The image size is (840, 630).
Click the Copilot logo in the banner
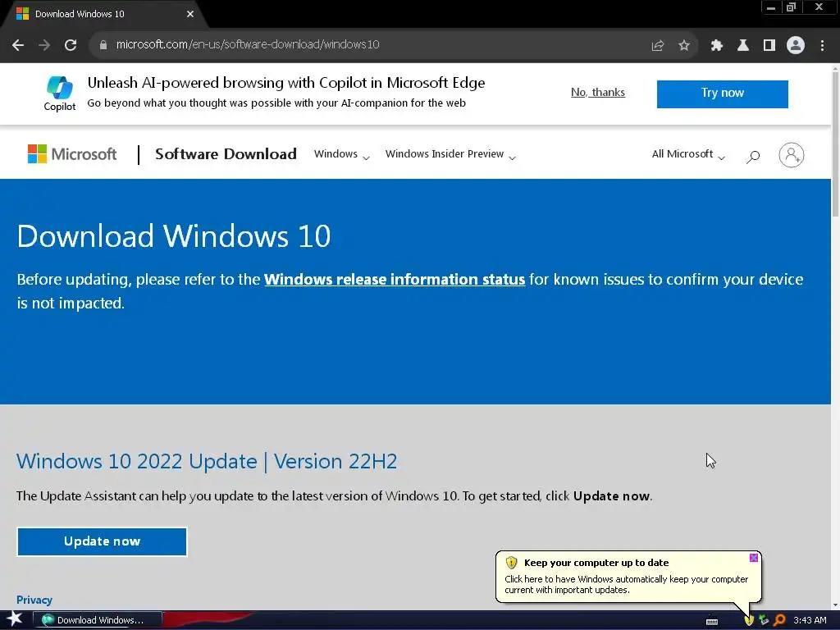tap(59, 94)
